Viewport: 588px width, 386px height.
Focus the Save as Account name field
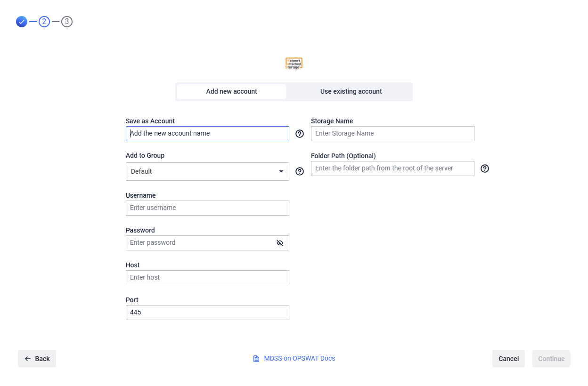[207, 134]
